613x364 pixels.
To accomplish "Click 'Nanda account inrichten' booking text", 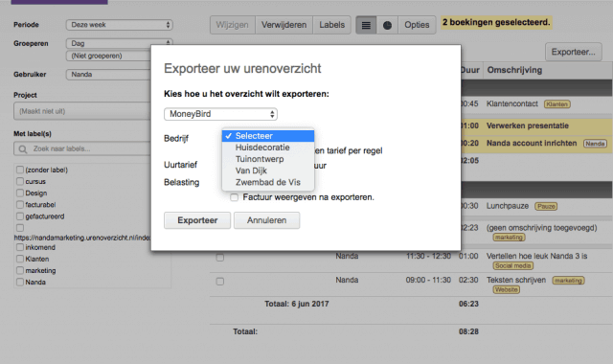I will 532,143.
